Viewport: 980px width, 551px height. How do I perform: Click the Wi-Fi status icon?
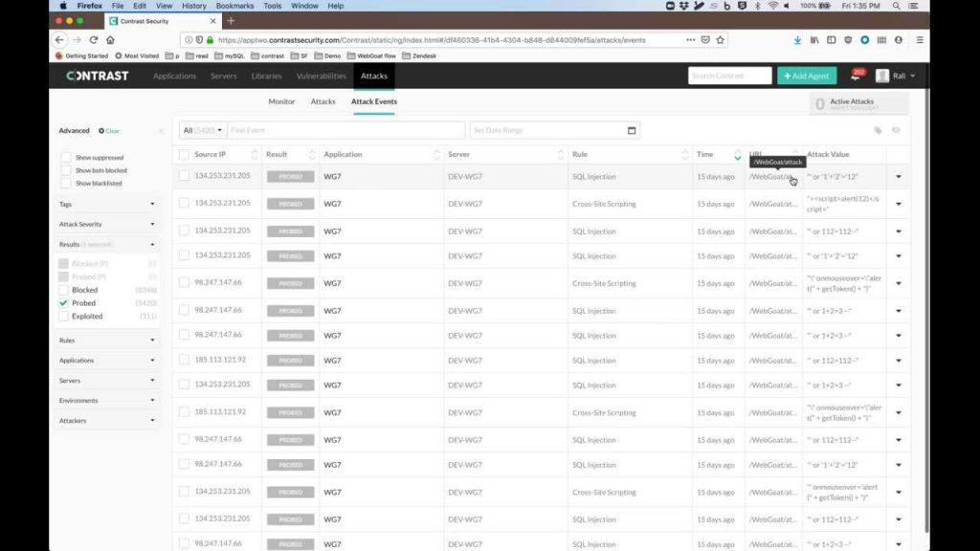point(773,6)
